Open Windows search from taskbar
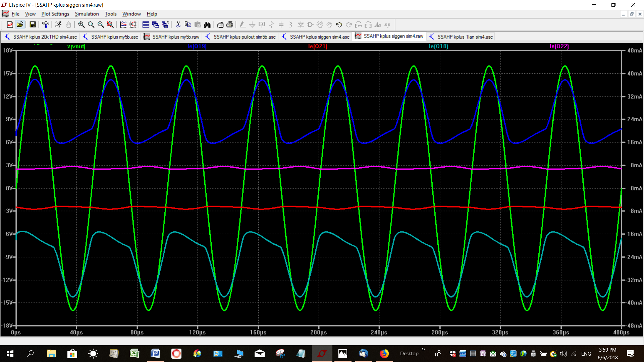 click(31, 353)
